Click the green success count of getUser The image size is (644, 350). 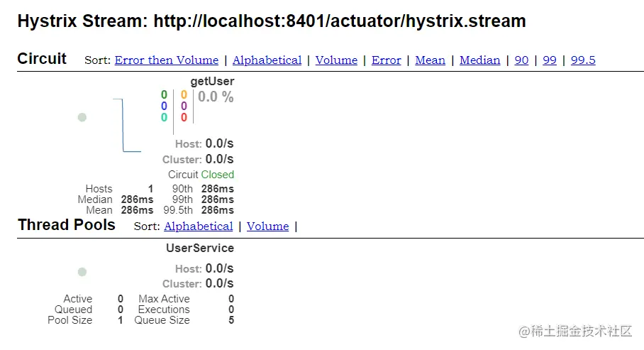pos(164,94)
